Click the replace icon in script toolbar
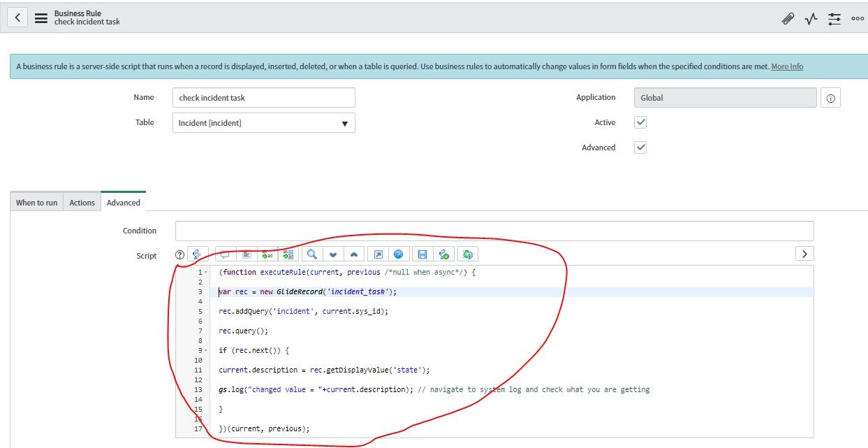Screen dimensions: 868x448 tap(267, 254)
